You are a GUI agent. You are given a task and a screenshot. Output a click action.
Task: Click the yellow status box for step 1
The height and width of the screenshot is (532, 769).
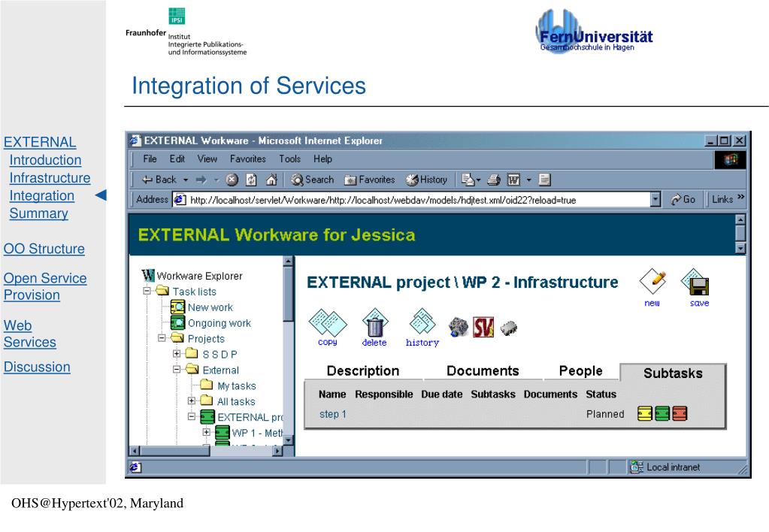pos(645,413)
